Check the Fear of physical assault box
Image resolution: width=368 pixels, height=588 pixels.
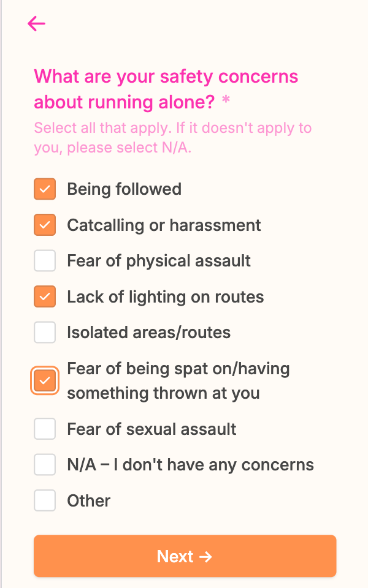(x=45, y=261)
